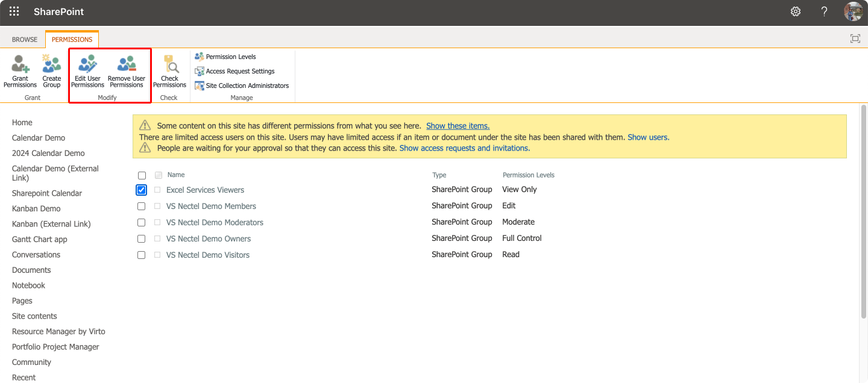The height and width of the screenshot is (383, 868).
Task: Check the VS Nectel Demo Members checkbox
Action: pos(141,207)
